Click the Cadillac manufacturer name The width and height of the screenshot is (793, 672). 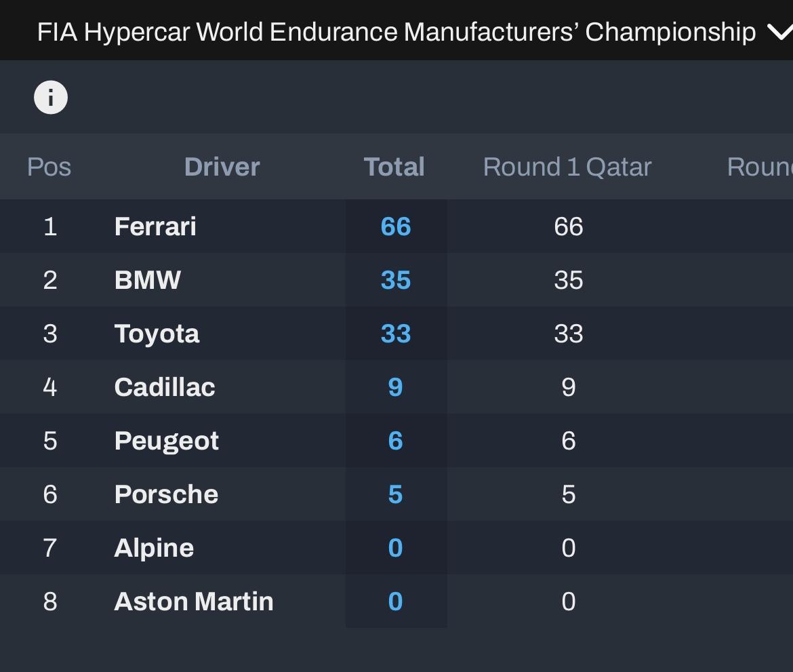point(165,387)
